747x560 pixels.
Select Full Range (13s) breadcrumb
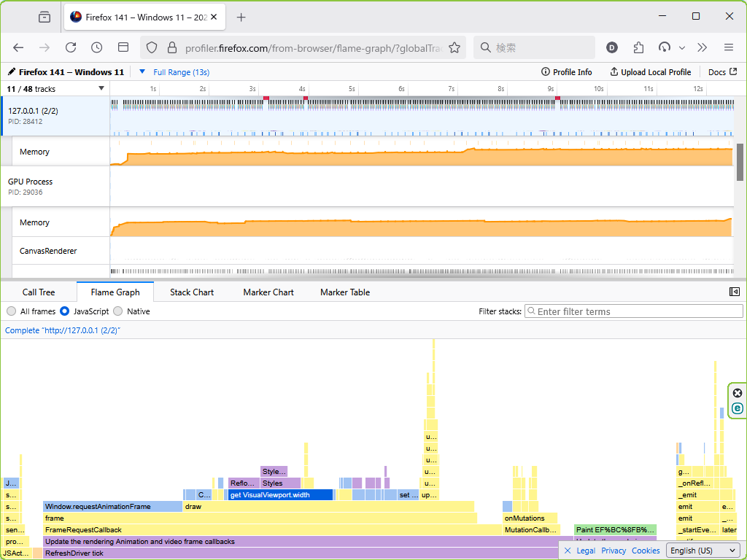click(x=181, y=72)
